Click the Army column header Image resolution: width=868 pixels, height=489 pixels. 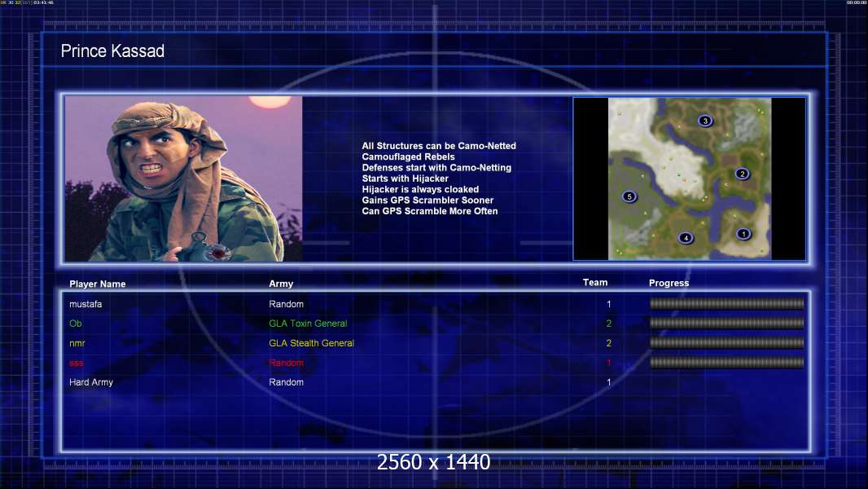[x=281, y=284]
